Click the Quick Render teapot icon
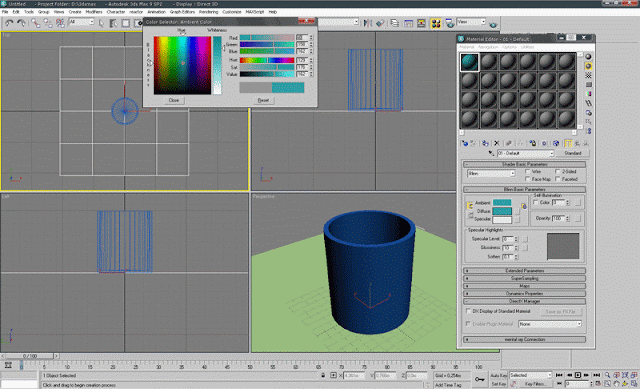Image resolution: width=640 pixels, height=389 pixels. pyautogui.click(x=493, y=24)
